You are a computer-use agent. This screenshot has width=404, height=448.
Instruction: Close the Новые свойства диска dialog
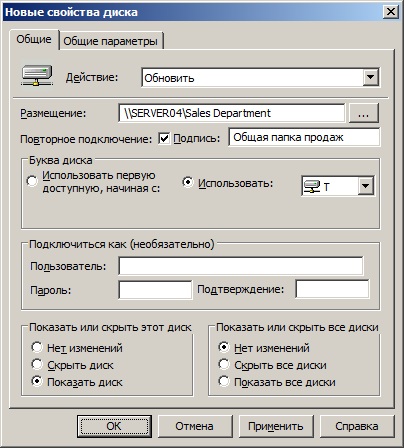tap(391, 12)
